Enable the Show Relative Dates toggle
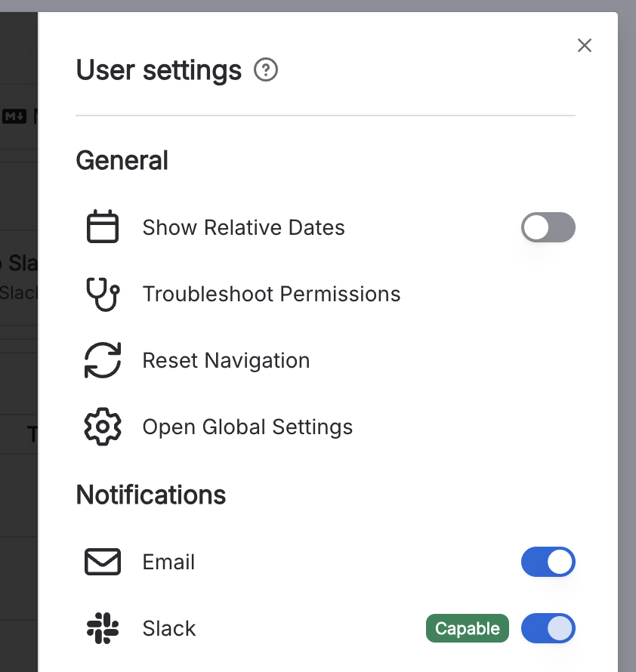The image size is (636, 672). coord(548,227)
